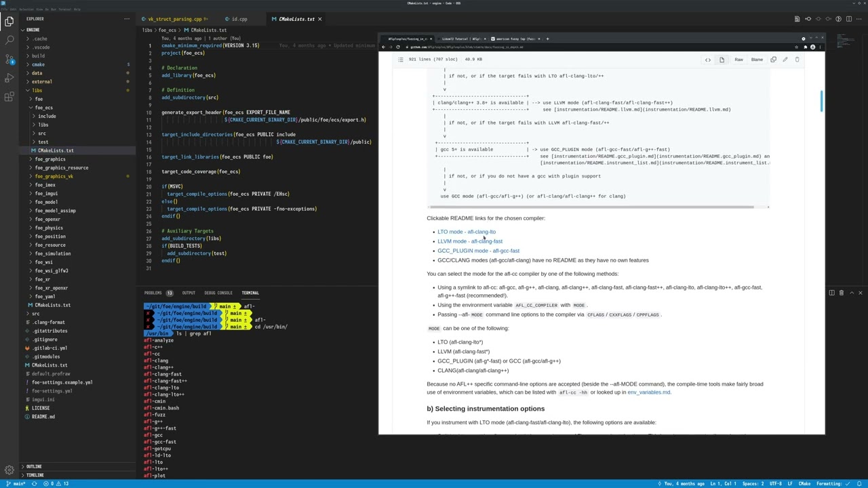Open the Blame view button
Viewport: 868px width, 488px height.
click(757, 60)
